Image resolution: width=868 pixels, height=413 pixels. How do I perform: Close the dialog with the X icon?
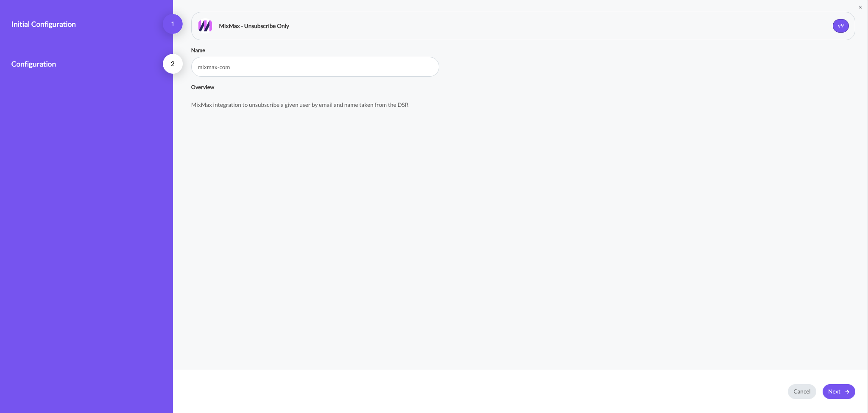click(860, 7)
